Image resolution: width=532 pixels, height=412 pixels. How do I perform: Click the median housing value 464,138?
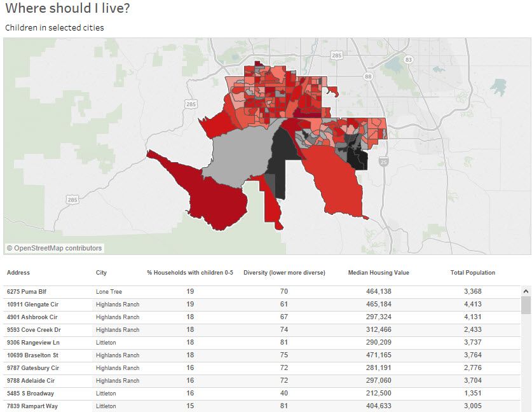click(x=379, y=291)
